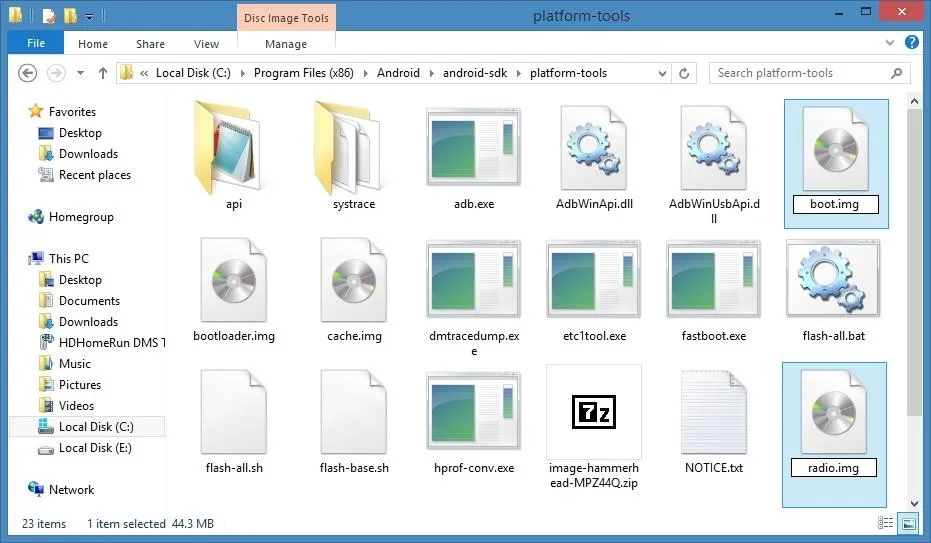
Task: Open the Explorer Help question icon
Action: pos(911,42)
